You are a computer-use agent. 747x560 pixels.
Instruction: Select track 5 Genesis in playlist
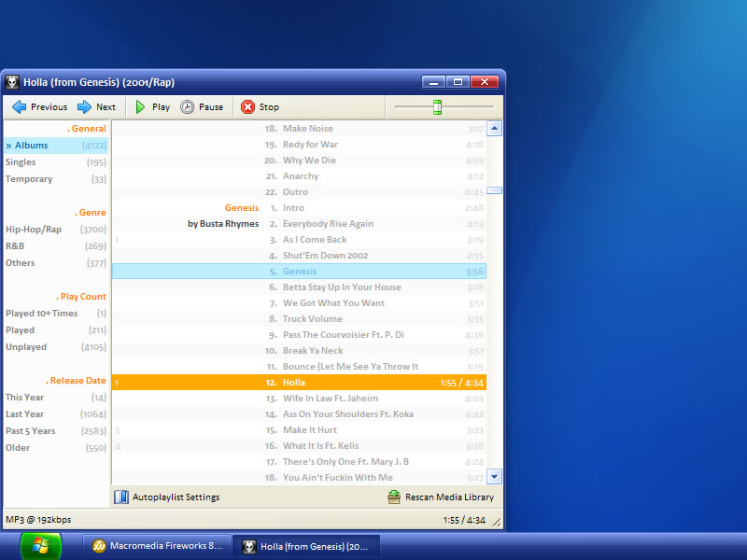[x=300, y=272]
